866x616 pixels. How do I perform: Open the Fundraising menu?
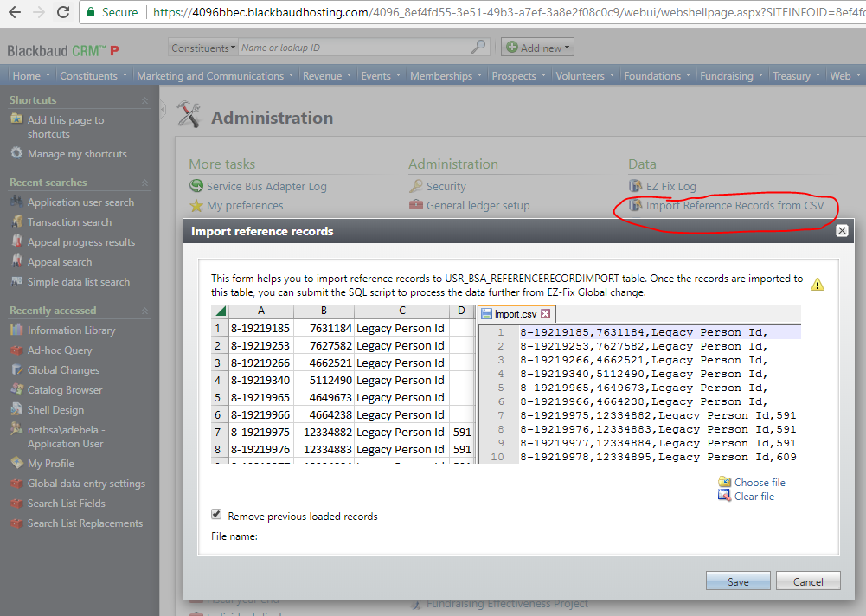coord(731,76)
